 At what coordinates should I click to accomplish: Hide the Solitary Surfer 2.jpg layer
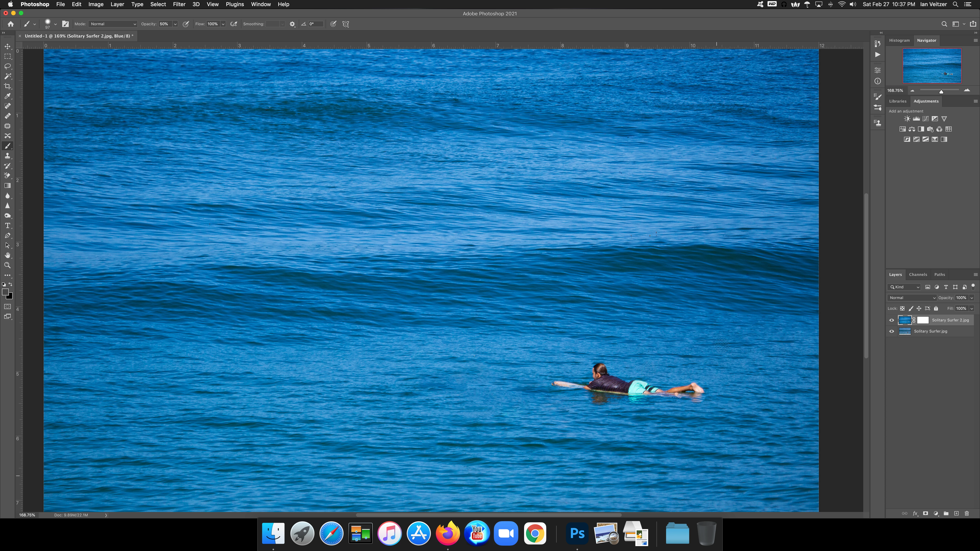(891, 320)
